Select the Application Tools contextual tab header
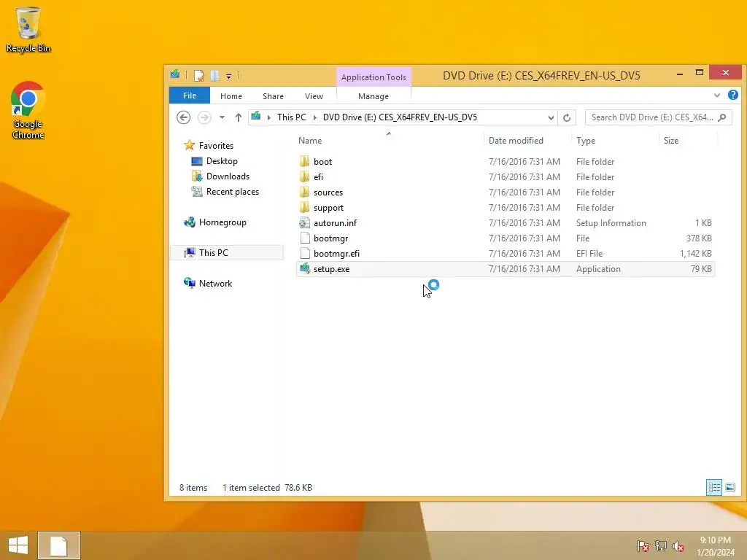Image resolution: width=747 pixels, height=560 pixels. (x=373, y=77)
